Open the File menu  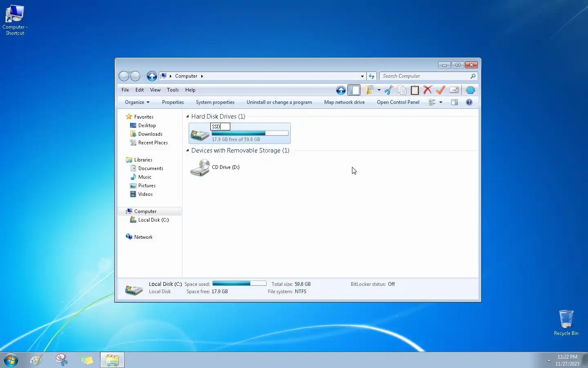click(x=125, y=90)
